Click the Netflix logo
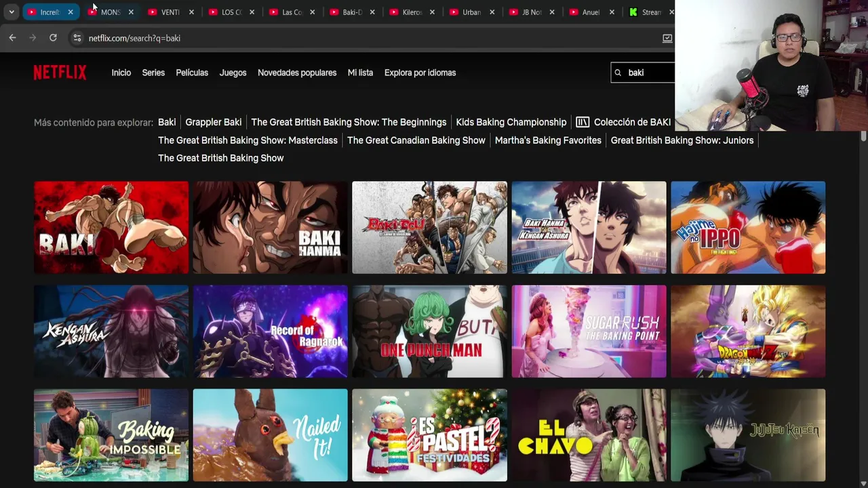 60,73
